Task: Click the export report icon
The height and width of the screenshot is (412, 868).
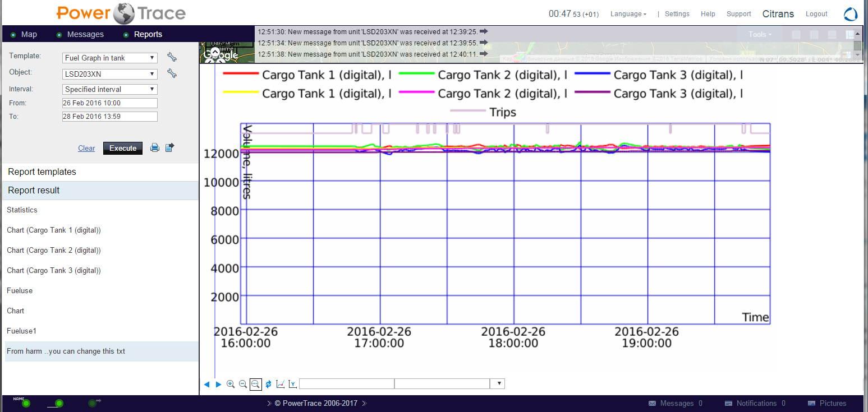Action: 170,148
